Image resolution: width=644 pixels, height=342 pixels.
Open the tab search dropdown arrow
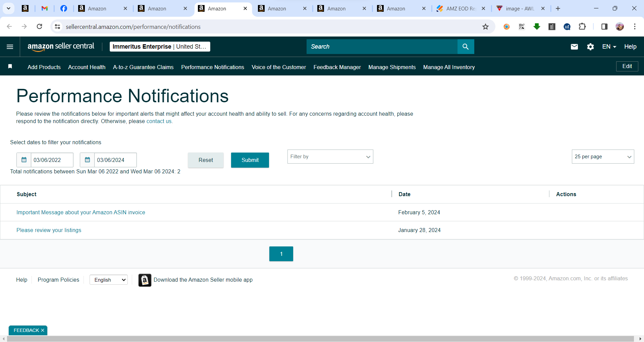coord(8,8)
